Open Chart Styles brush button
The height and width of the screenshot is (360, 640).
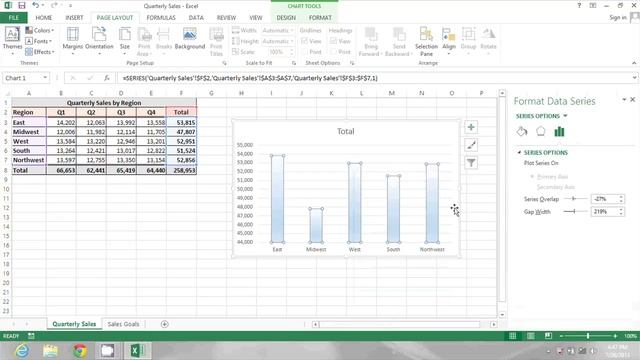pos(471,145)
